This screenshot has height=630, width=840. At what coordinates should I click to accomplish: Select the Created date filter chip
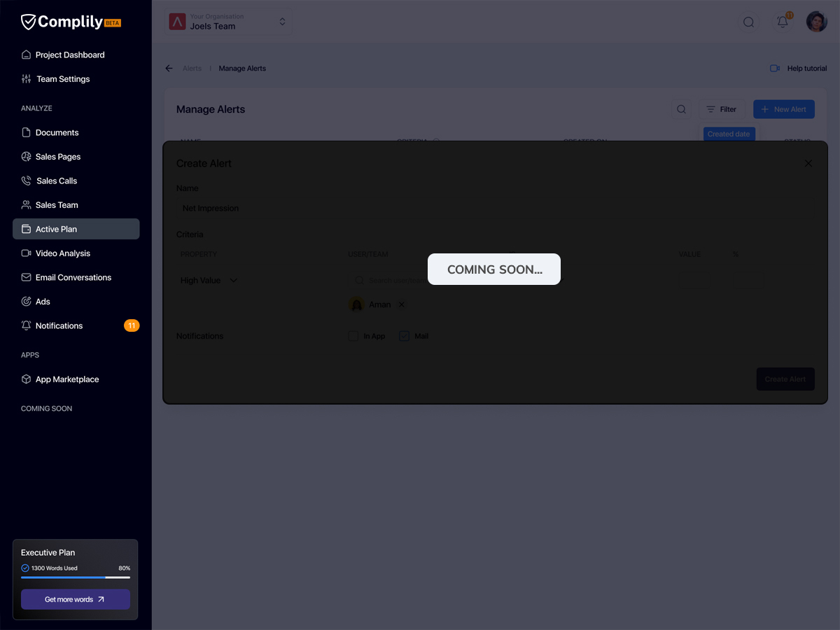click(729, 134)
